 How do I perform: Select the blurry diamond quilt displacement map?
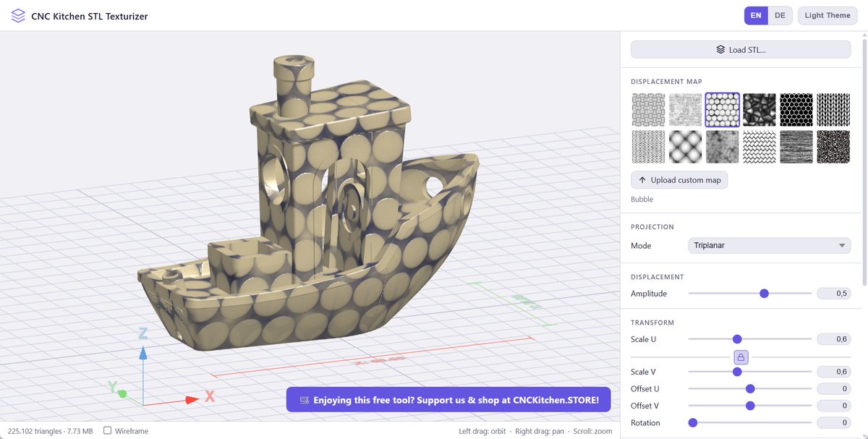(x=685, y=146)
